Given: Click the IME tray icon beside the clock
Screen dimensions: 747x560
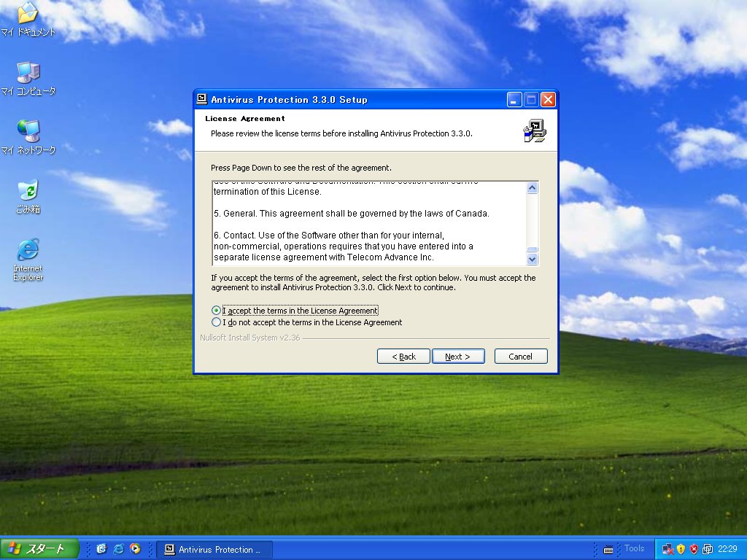Looking at the screenshot, I should pos(708,550).
